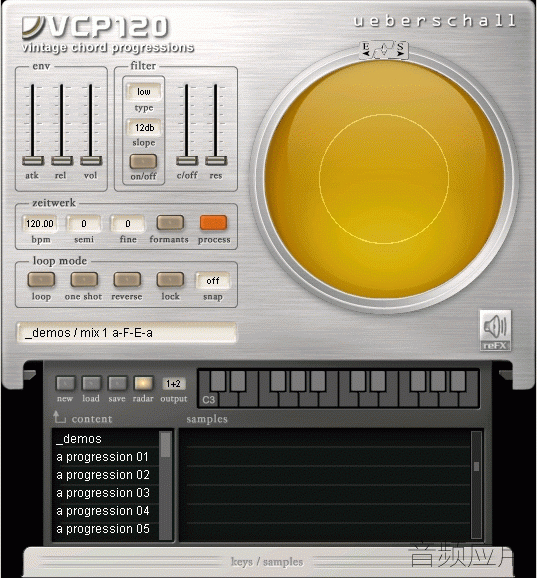Open the snap selector showing off
The width and height of the screenshot is (537, 578).
point(213,281)
